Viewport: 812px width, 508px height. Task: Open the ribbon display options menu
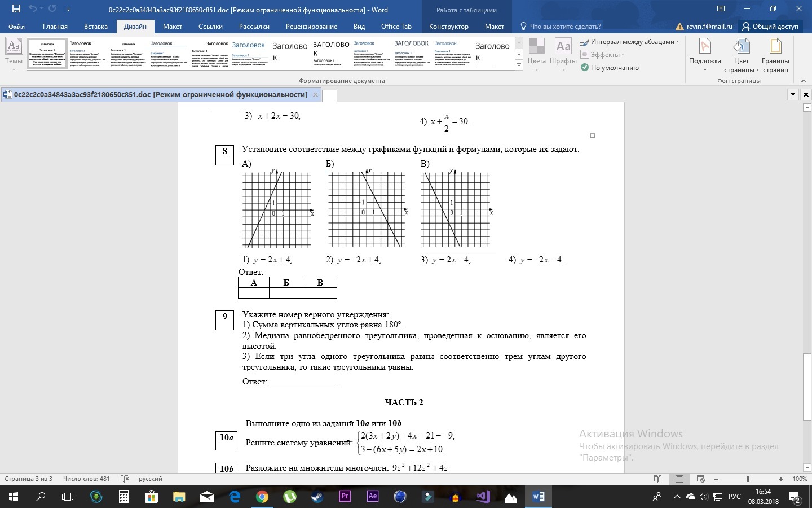tap(721, 9)
